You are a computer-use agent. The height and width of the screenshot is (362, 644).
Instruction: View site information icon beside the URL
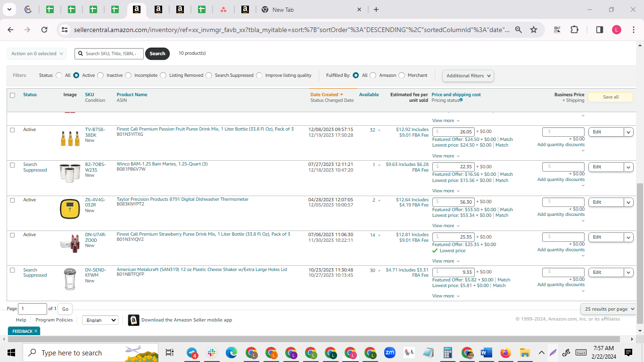(65, 30)
